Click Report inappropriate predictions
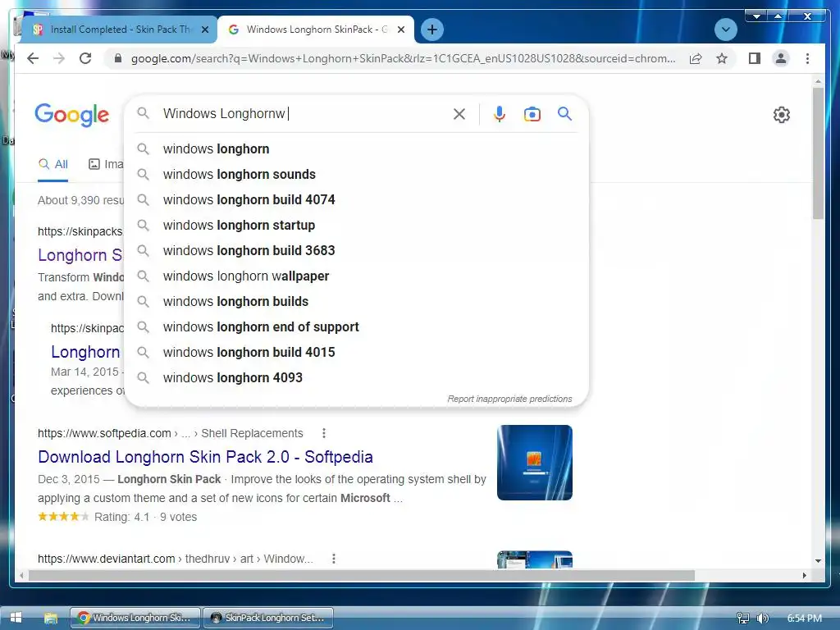The width and height of the screenshot is (840, 630). (509, 399)
